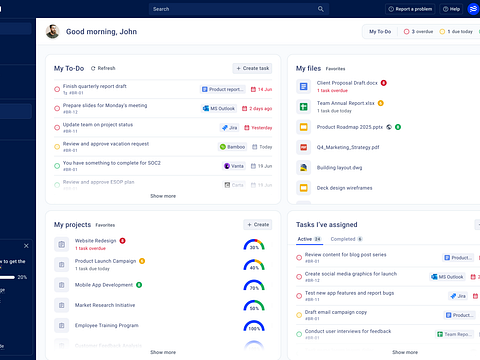480x360 pixels.
Task: Open the user avatar menu icon
Action: pos(473,9)
